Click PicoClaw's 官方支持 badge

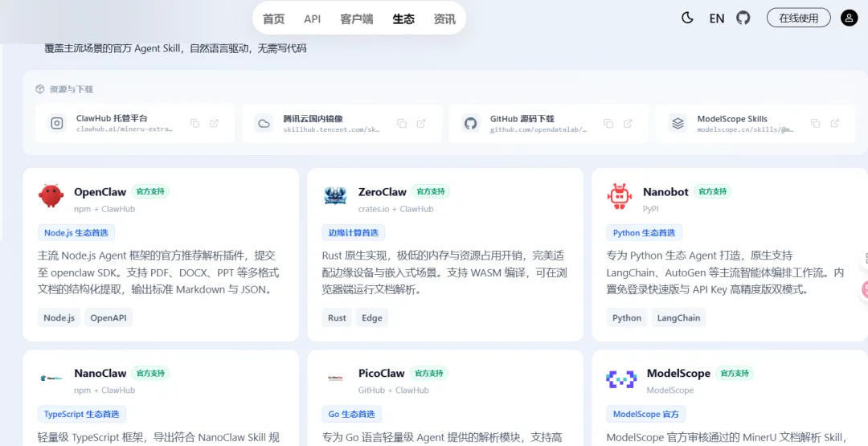pos(429,373)
